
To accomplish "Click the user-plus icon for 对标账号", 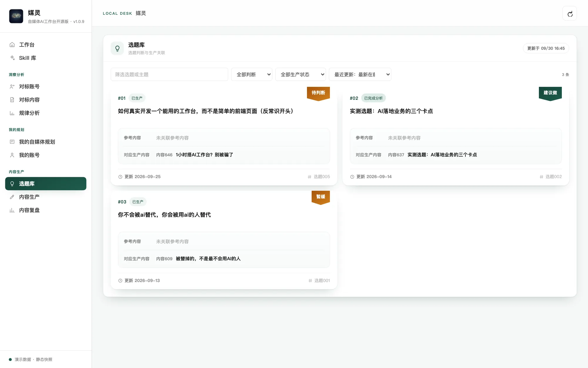I will 12,87.
